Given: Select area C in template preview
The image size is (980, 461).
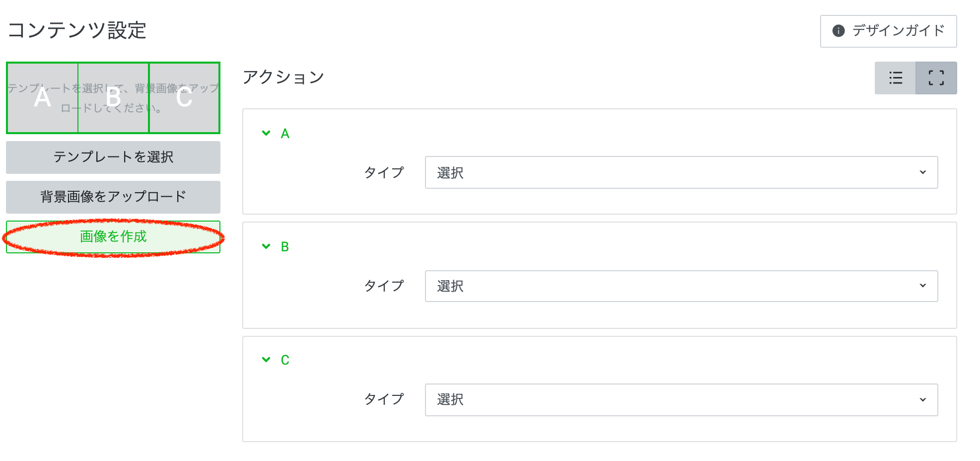Looking at the screenshot, I should click(x=184, y=98).
